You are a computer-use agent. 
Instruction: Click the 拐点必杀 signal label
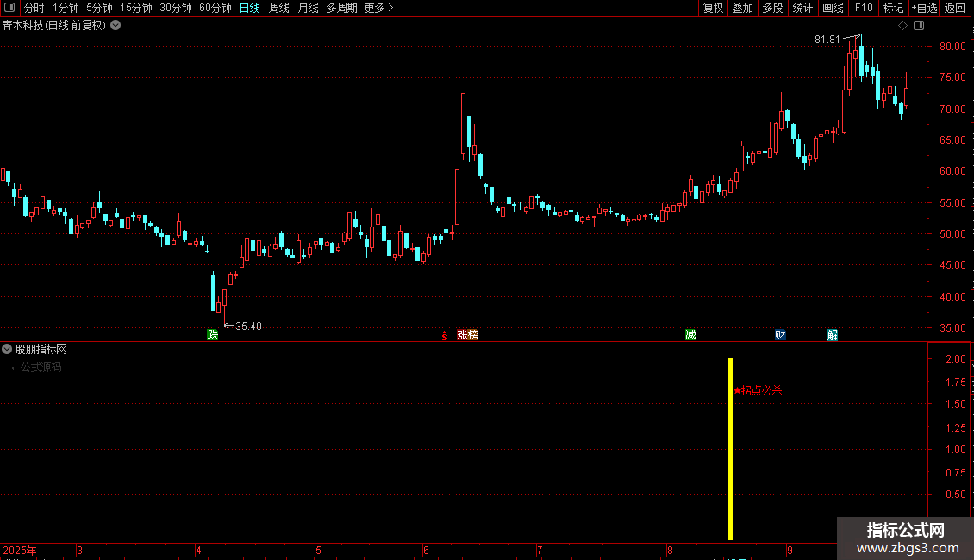(758, 390)
